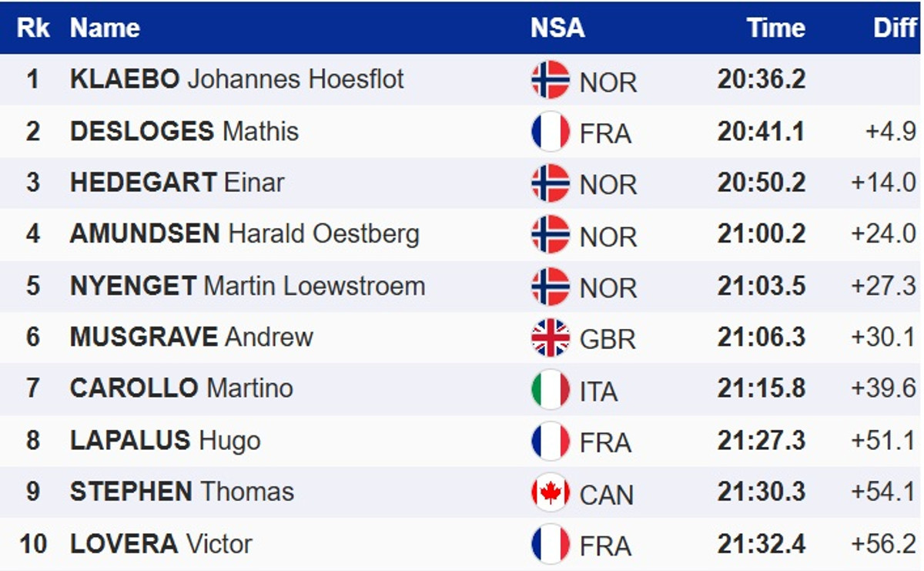Click the ITA country code
The image size is (924, 571).
click(598, 391)
